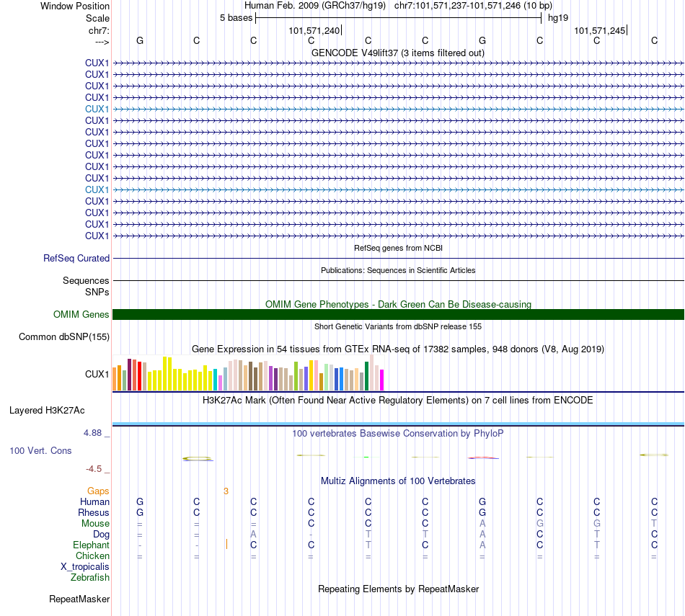Click the tall pink bar ending the GTEx chart
The width and height of the screenshot is (685, 616).
tap(372, 372)
